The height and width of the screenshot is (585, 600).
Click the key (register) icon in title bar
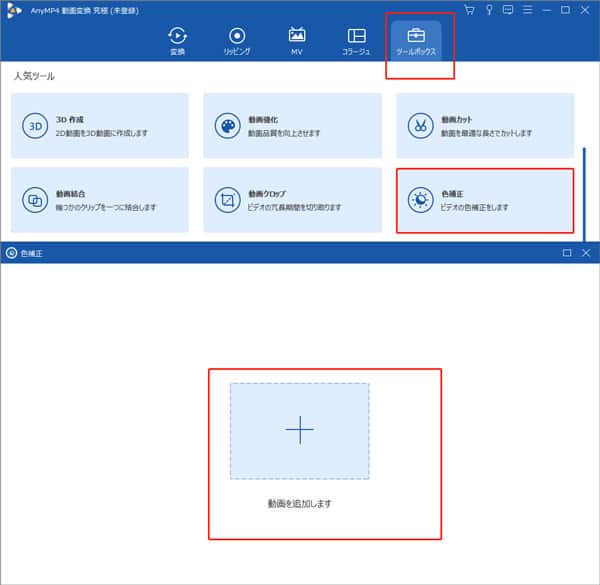click(489, 10)
